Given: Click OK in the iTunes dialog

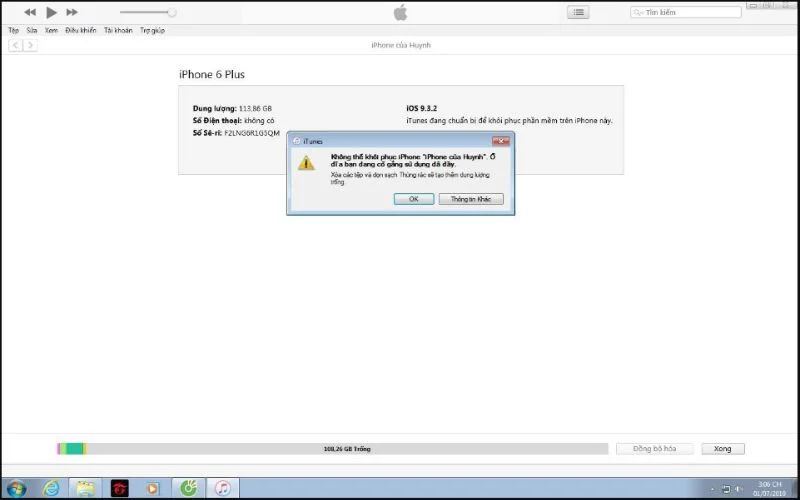Looking at the screenshot, I should click(x=414, y=199).
